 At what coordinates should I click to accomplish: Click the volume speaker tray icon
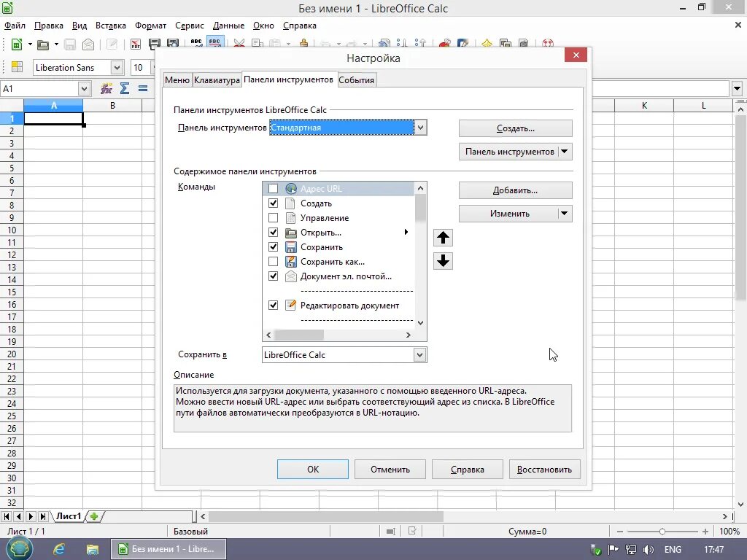tap(649, 550)
